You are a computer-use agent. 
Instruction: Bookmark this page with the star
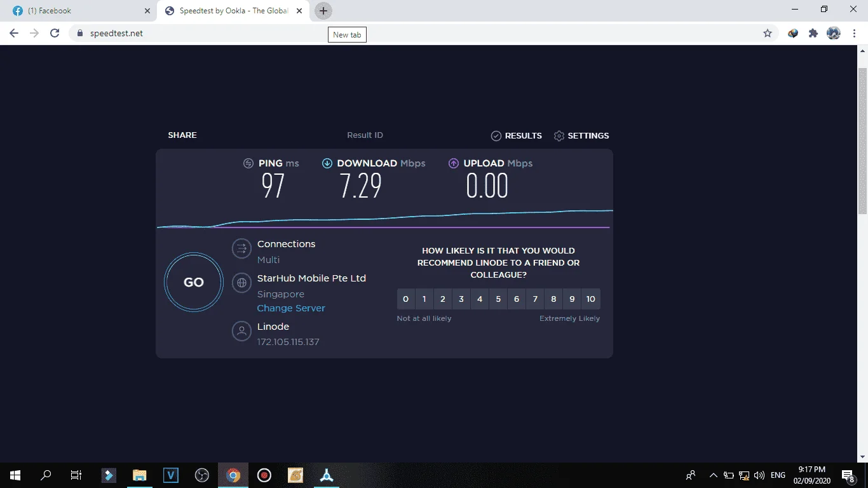click(768, 33)
